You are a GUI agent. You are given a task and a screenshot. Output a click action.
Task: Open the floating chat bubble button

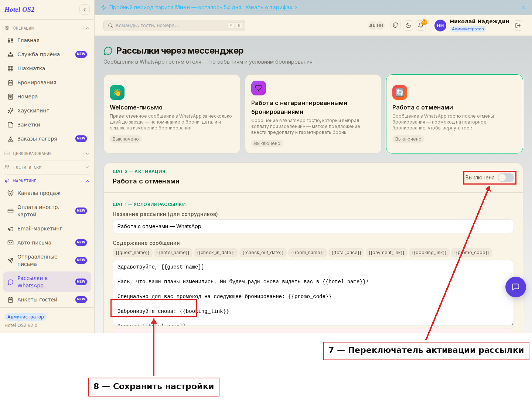click(516, 287)
